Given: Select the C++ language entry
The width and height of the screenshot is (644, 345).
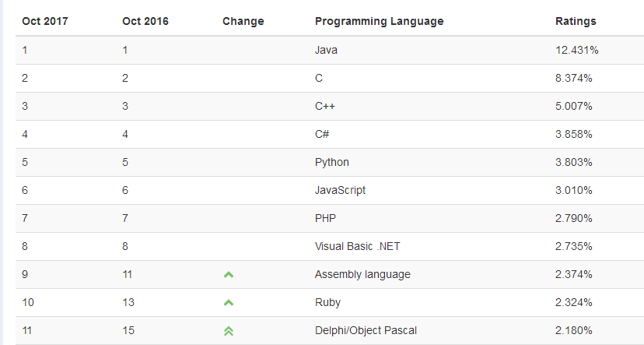Looking at the screenshot, I should tap(324, 106).
